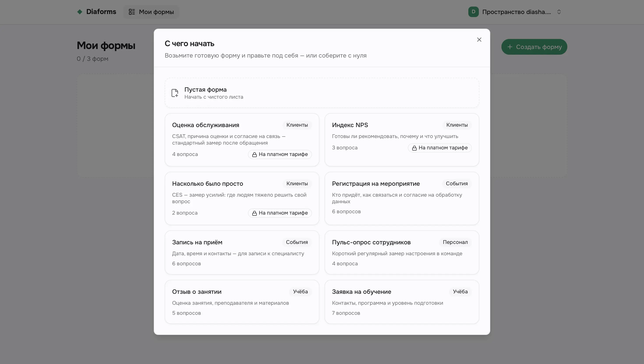Viewport: 644px width, 364px height.
Task: Choose the 'Пустая форма' option
Action: (x=322, y=93)
